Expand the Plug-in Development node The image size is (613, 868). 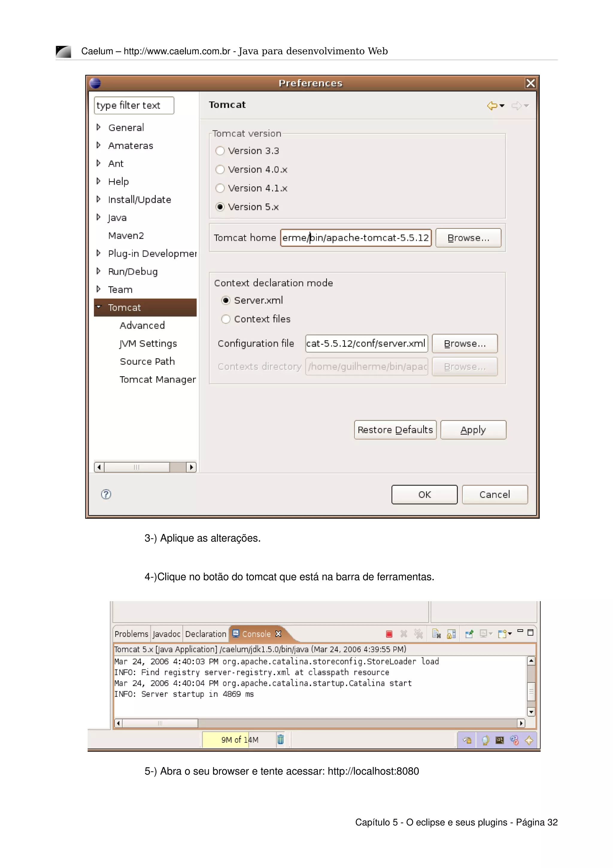[98, 253]
